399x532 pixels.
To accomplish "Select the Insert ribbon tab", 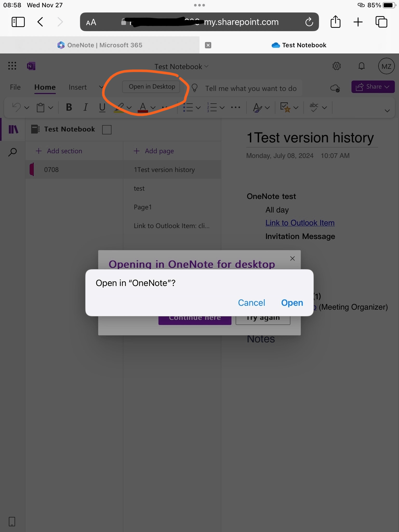I will pos(78,87).
